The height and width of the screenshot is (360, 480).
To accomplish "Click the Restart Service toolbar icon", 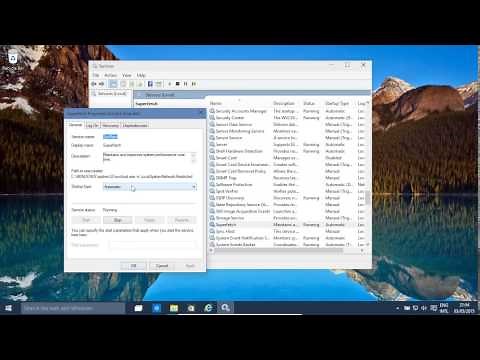I will click(194, 84).
